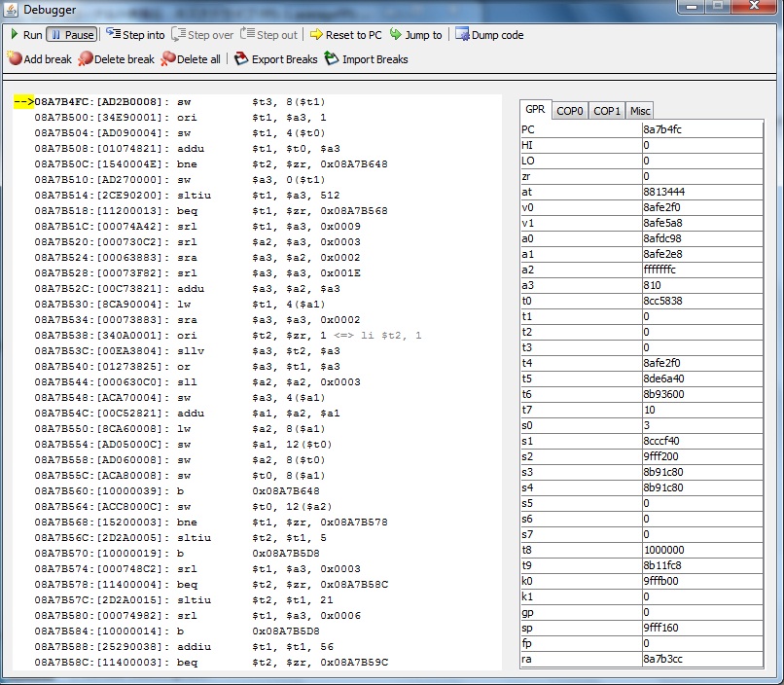Image resolution: width=784 pixels, height=685 pixels.
Task: Click Delete break button
Action: tap(116, 59)
